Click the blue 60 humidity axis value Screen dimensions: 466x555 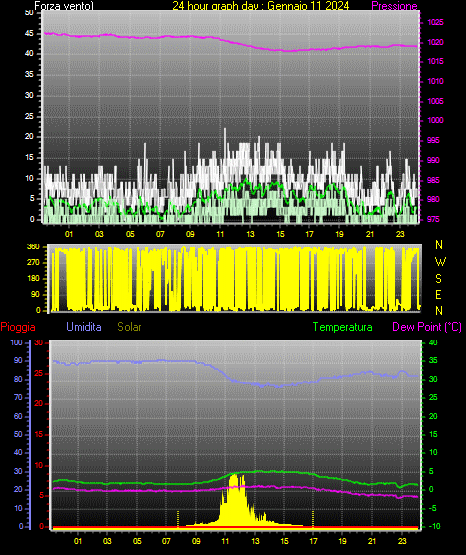18,416
